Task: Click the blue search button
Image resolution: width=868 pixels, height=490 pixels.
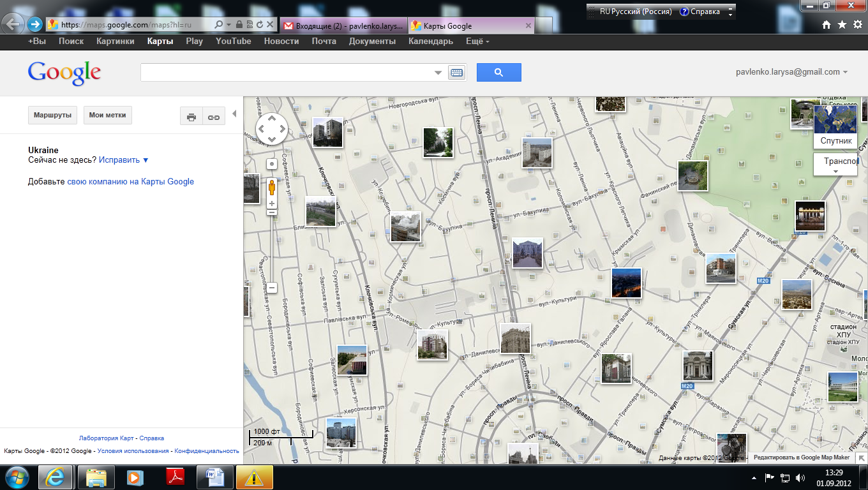Action: [498, 72]
